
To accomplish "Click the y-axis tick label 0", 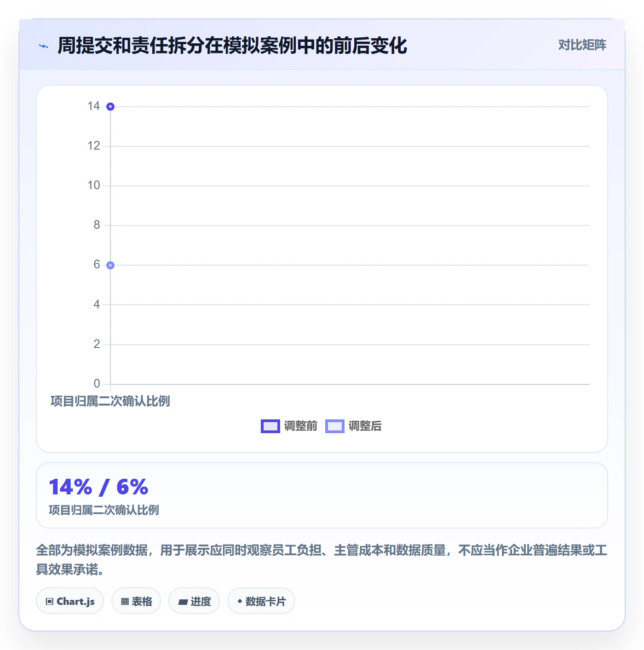I will tap(97, 384).
